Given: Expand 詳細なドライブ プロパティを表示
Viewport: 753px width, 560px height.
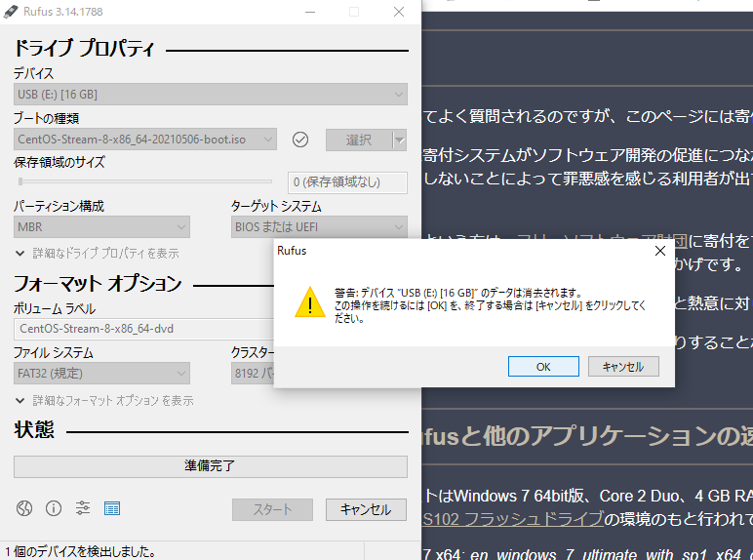Looking at the screenshot, I should 98,253.
